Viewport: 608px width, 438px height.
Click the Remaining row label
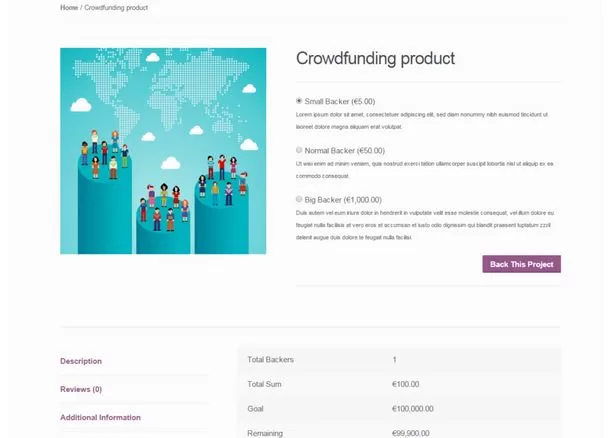265,433
